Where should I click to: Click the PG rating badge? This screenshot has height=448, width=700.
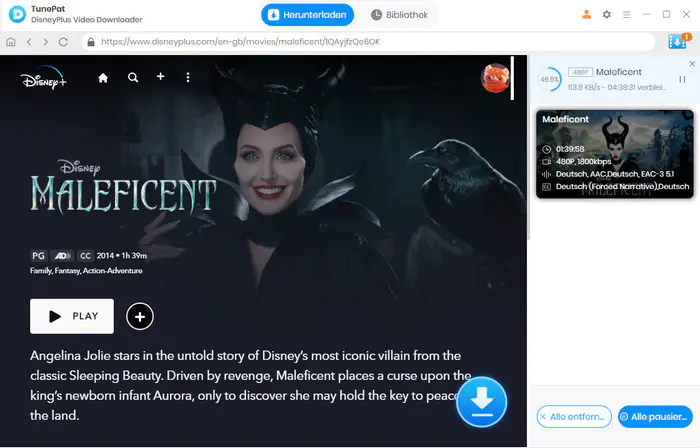pos(38,256)
